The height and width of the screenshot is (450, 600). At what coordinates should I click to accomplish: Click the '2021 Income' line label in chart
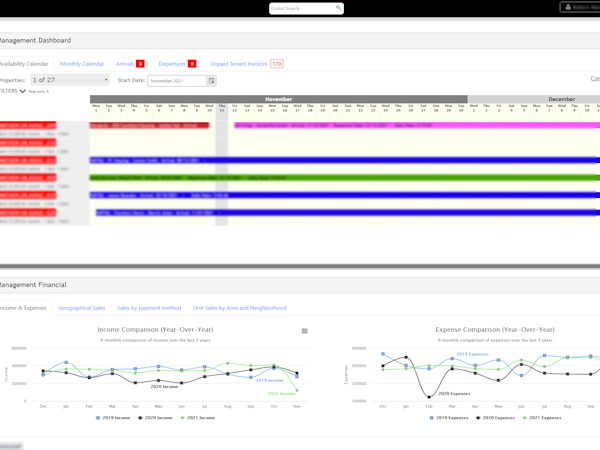[281, 393]
